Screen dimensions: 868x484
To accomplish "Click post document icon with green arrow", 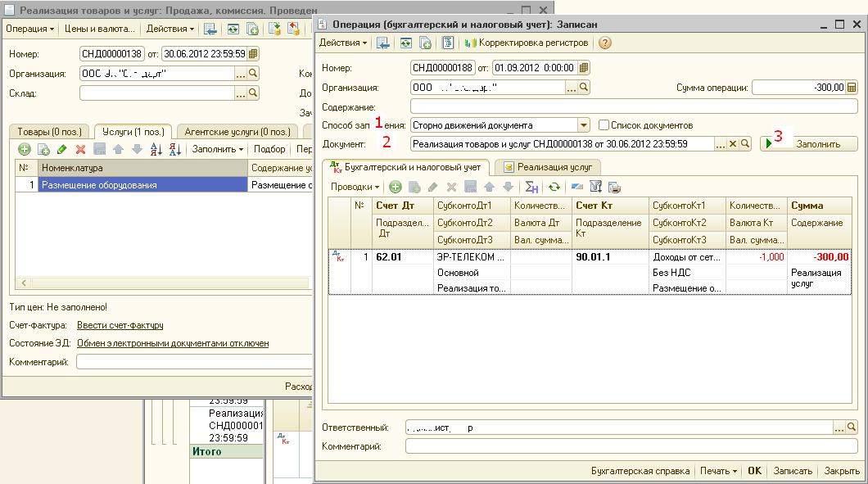I will coord(274,29).
